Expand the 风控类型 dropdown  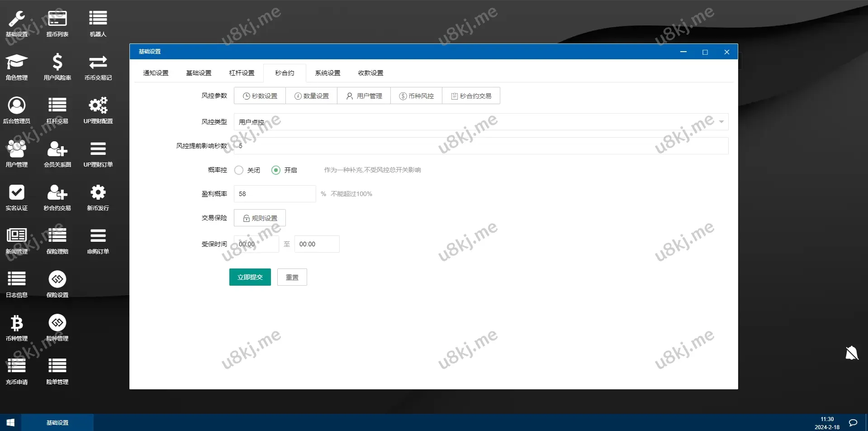click(481, 122)
